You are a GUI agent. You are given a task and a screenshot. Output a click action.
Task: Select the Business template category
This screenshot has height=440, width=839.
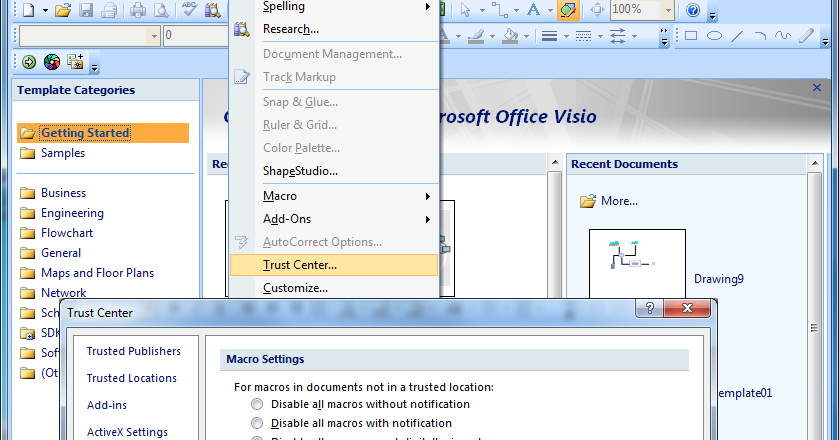[x=53, y=193]
